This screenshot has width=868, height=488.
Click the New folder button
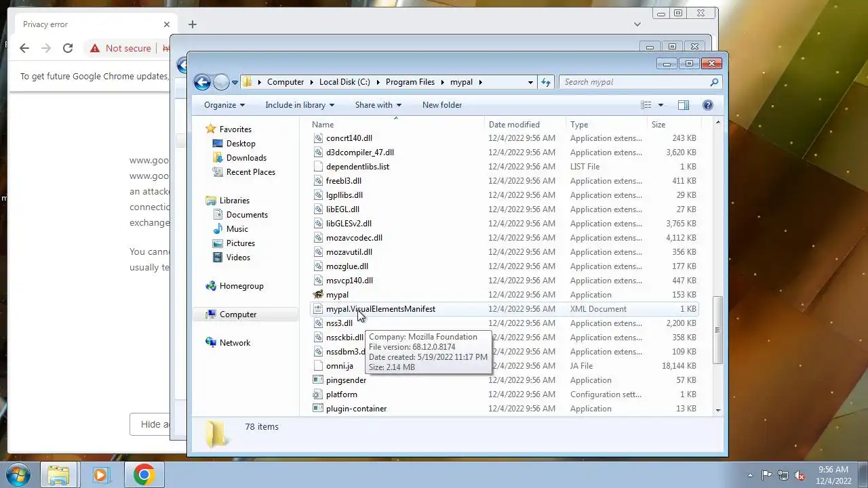click(x=442, y=105)
